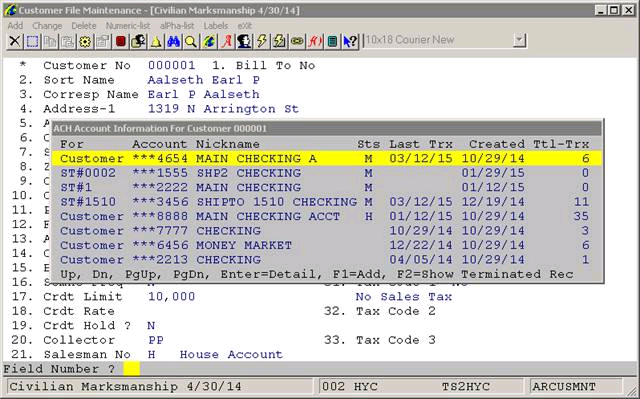The width and height of the screenshot is (640, 399).
Task: Click the greyed copy icon in toolbar
Action: click(50, 41)
